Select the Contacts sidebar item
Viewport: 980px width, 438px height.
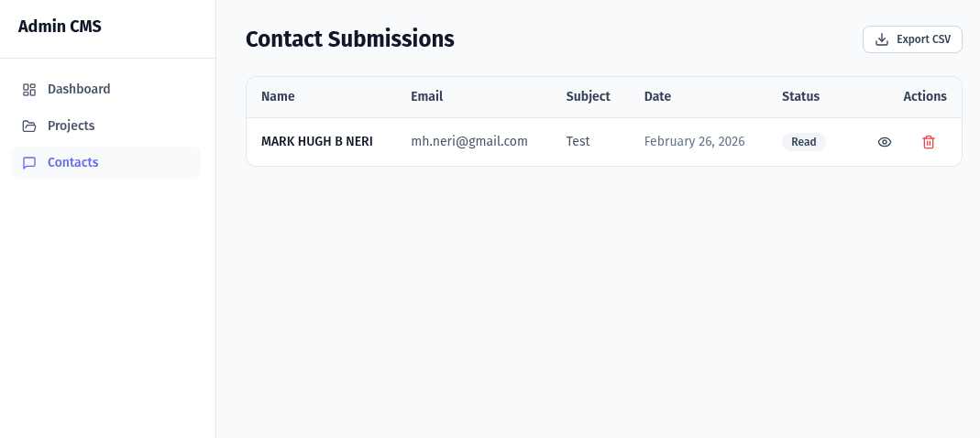(73, 163)
